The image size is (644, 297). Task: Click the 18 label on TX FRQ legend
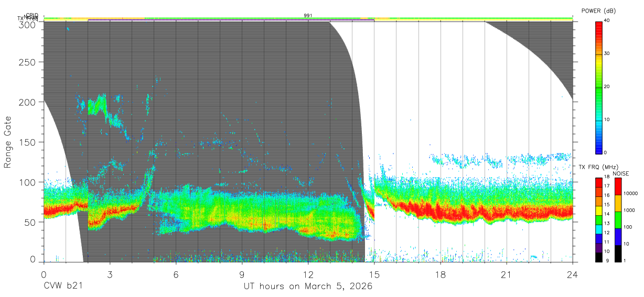coord(607,177)
